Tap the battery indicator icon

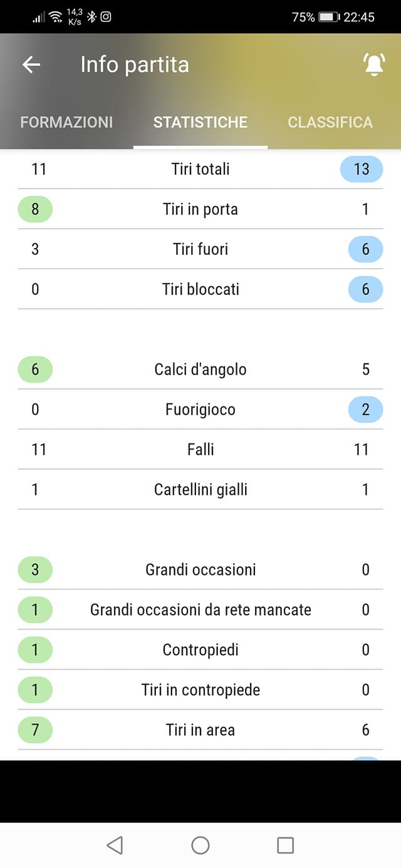point(329,17)
